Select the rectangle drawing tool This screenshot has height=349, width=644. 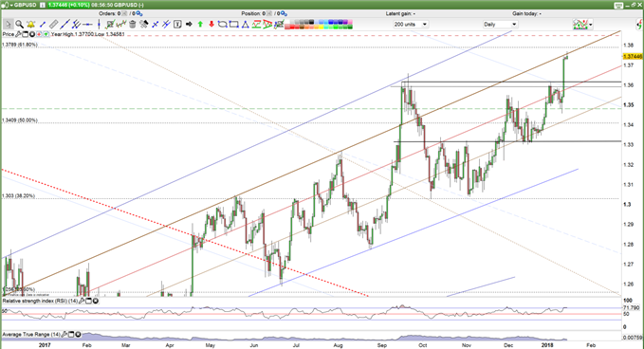tap(233, 25)
